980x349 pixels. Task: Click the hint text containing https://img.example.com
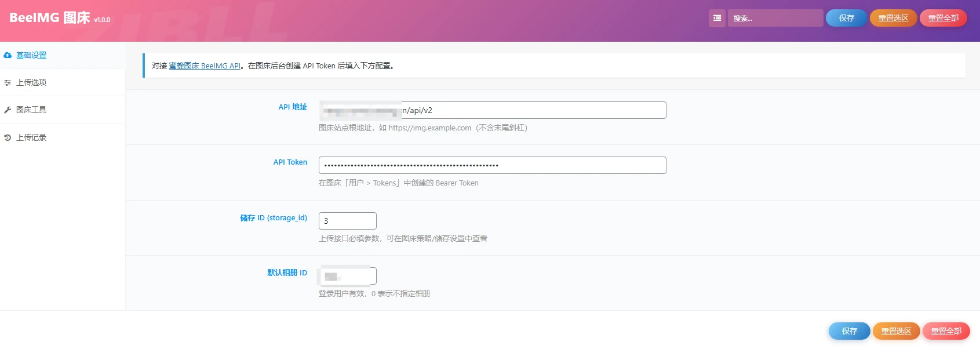coord(424,128)
